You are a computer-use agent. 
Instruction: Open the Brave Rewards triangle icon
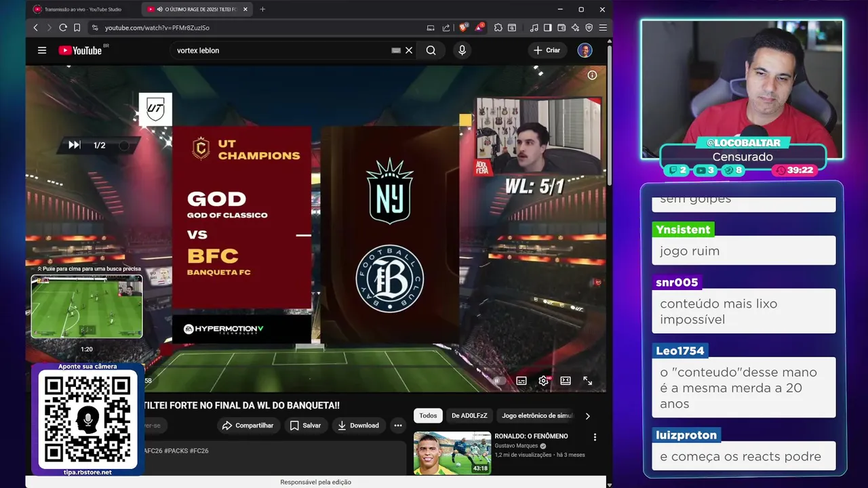(x=479, y=28)
